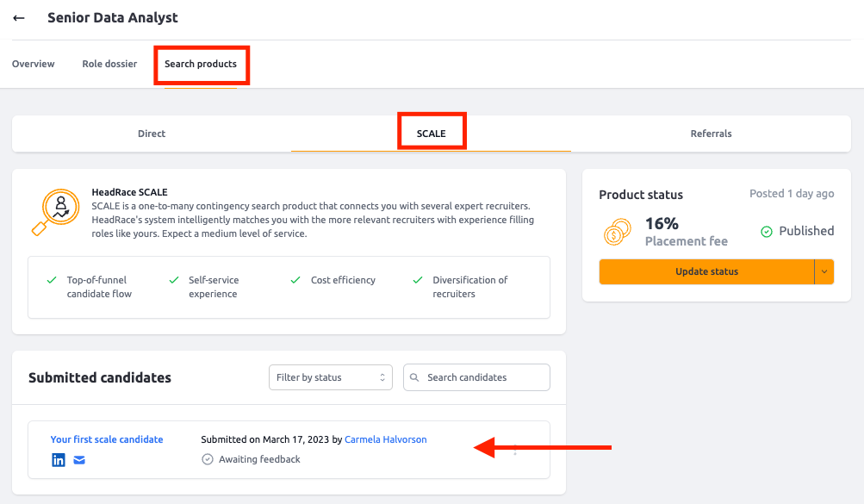Screen dimensions: 864x504
Task: Click the checkmark beside Self-service experience
Action: tap(174, 280)
